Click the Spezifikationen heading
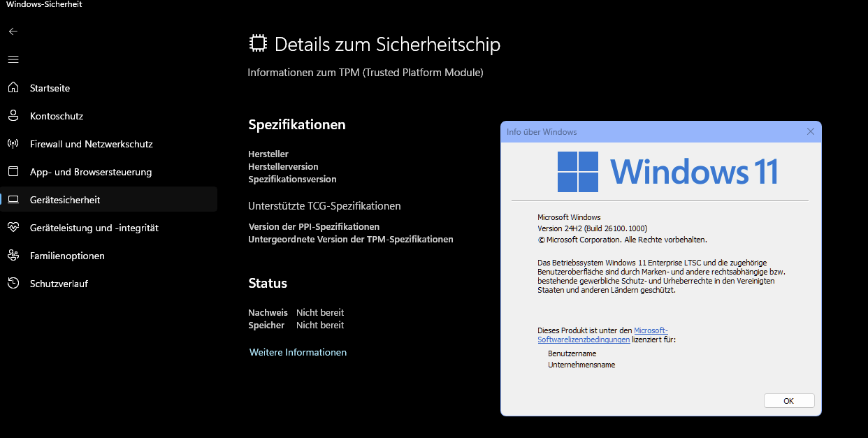868x438 pixels. pyautogui.click(x=297, y=124)
